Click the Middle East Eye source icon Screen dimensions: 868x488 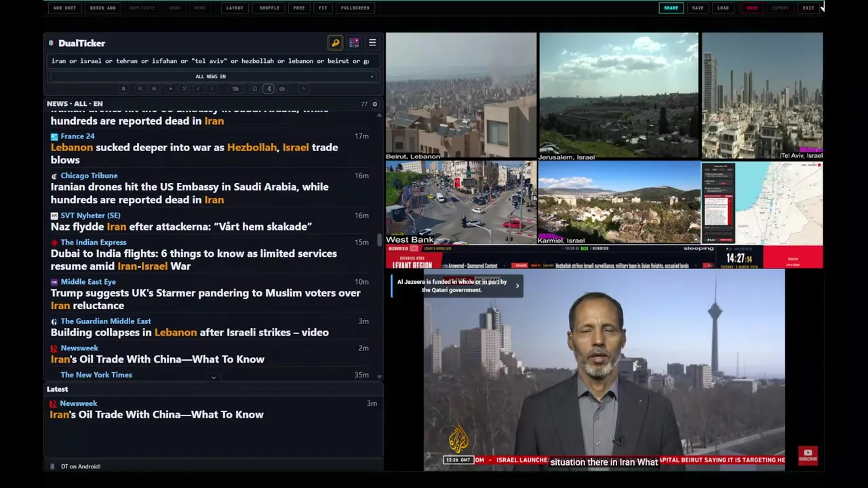coord(54,282)
